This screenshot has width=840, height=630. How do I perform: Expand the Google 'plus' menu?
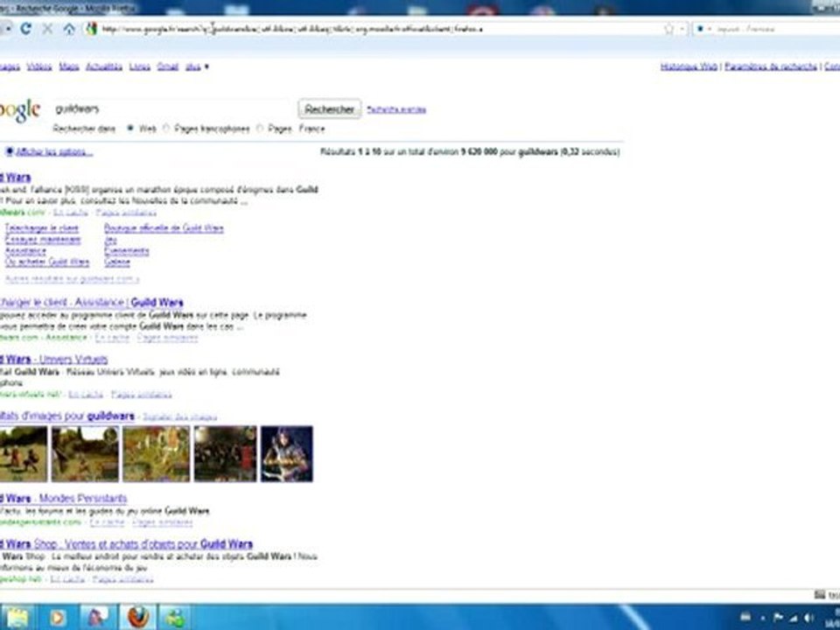(x=197, y=66)
